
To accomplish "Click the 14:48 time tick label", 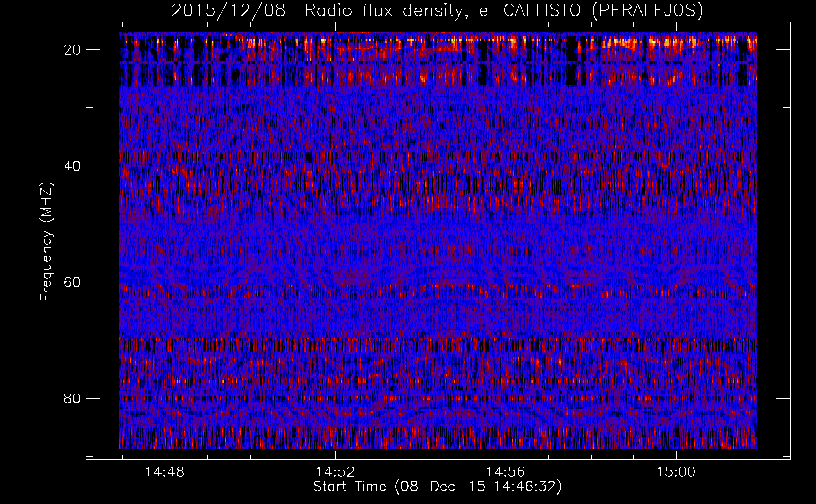I will coord(165,472).
